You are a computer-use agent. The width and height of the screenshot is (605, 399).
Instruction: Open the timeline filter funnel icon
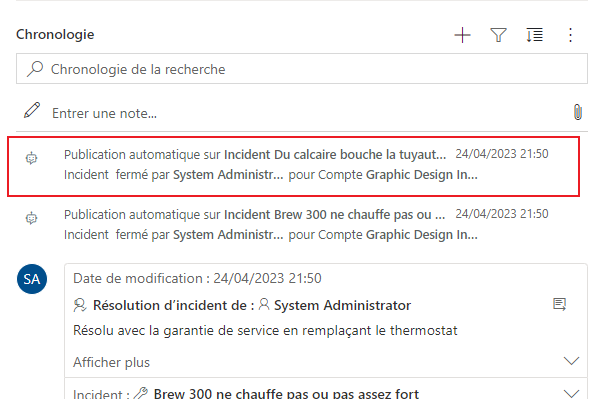[x=498, y=35]
